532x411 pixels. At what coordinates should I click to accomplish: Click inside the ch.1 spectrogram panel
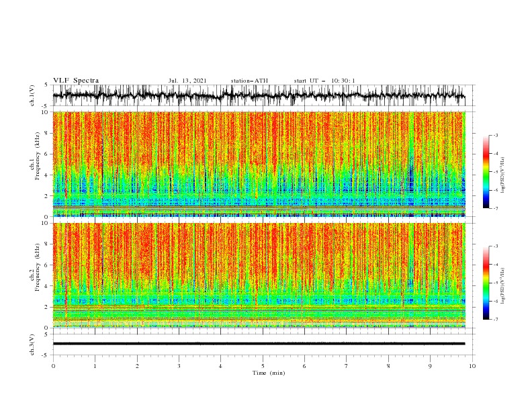(259, 164)
